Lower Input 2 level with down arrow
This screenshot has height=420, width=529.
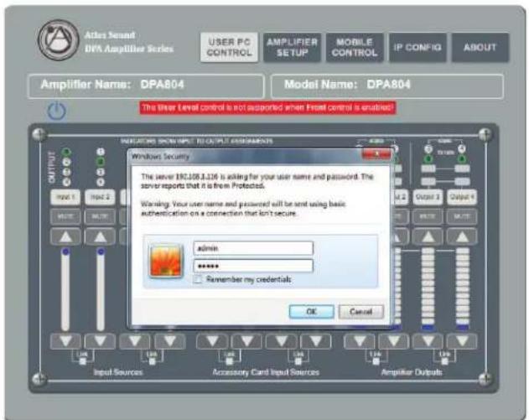pos(101,341)
